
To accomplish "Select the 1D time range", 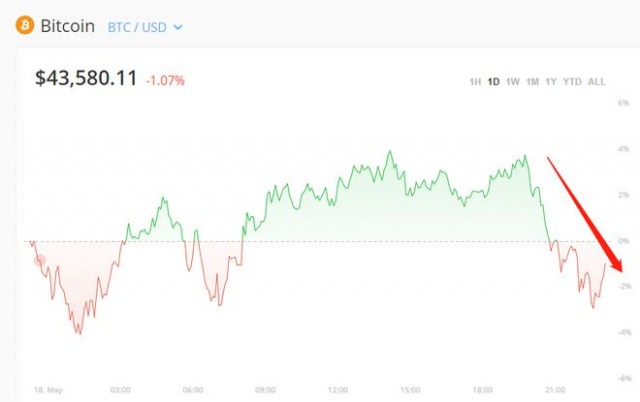I will (493, 82).
